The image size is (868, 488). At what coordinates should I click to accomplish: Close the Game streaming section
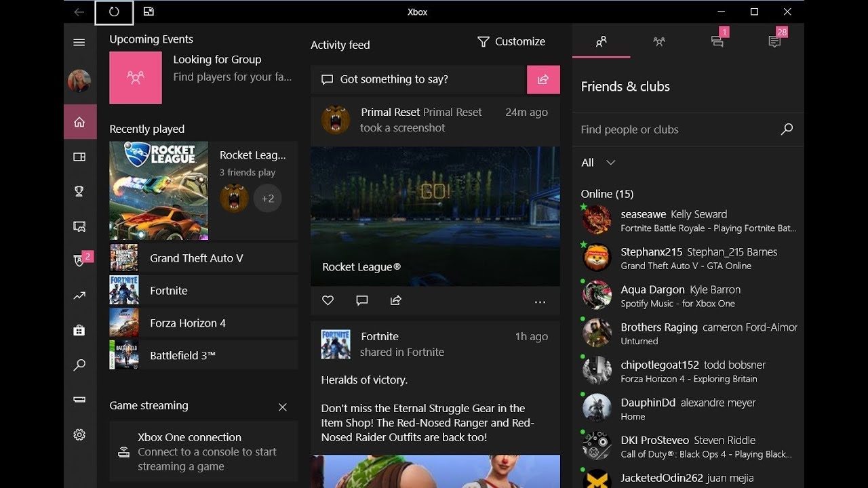click(x=283, y=407)
